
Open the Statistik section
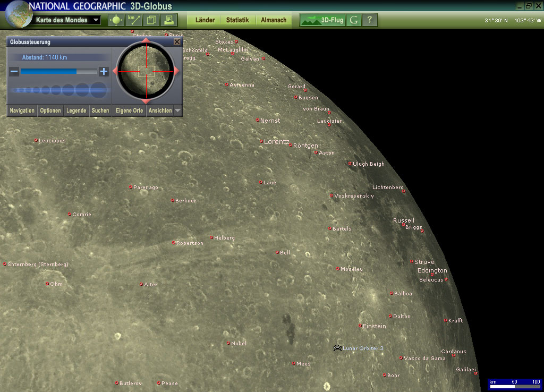click(237, 20)
